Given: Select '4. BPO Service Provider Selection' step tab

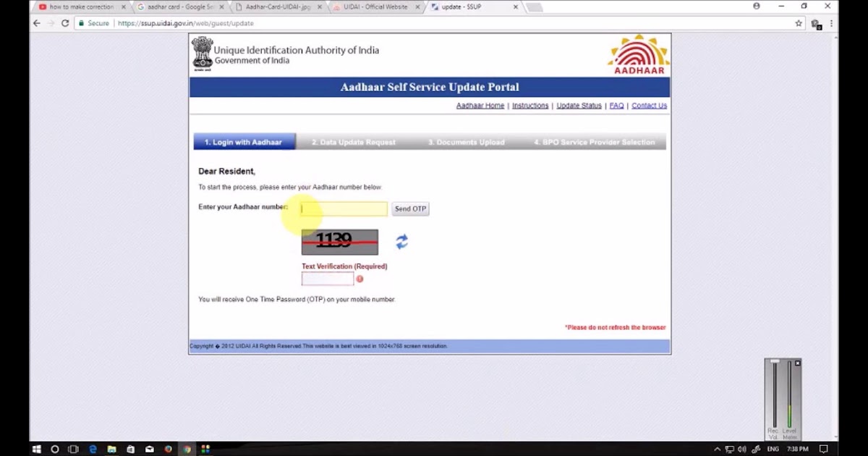Looking at the screenshot, I should (595, 142).
